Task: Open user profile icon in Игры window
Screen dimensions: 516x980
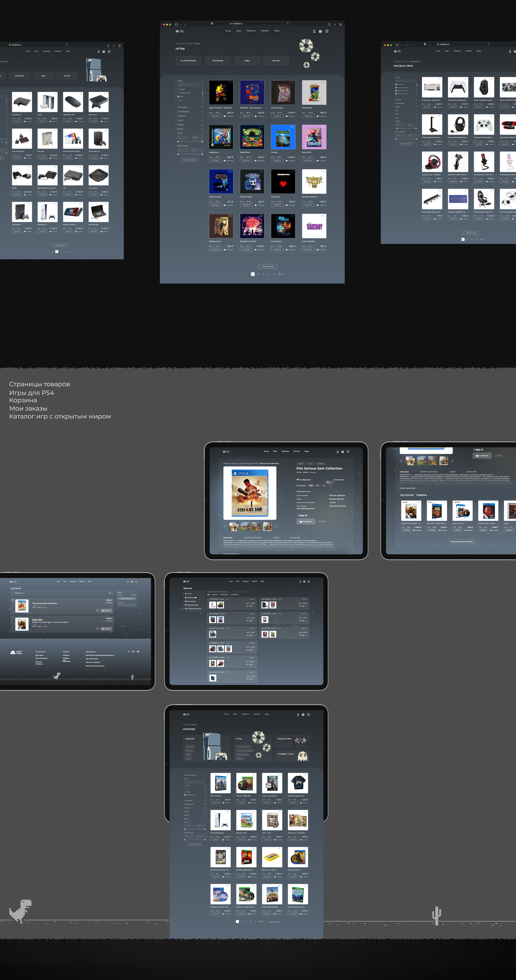Action: click(314, 31)
